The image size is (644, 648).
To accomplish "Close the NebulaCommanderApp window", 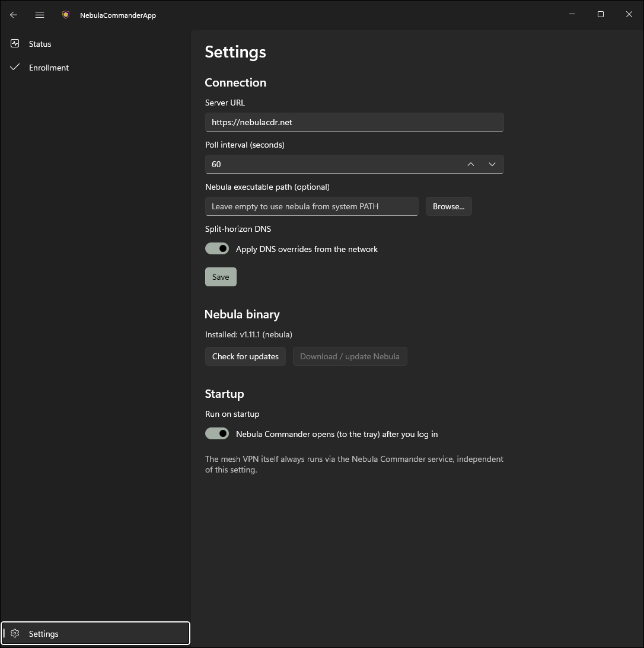I will [x=629, y=14].
